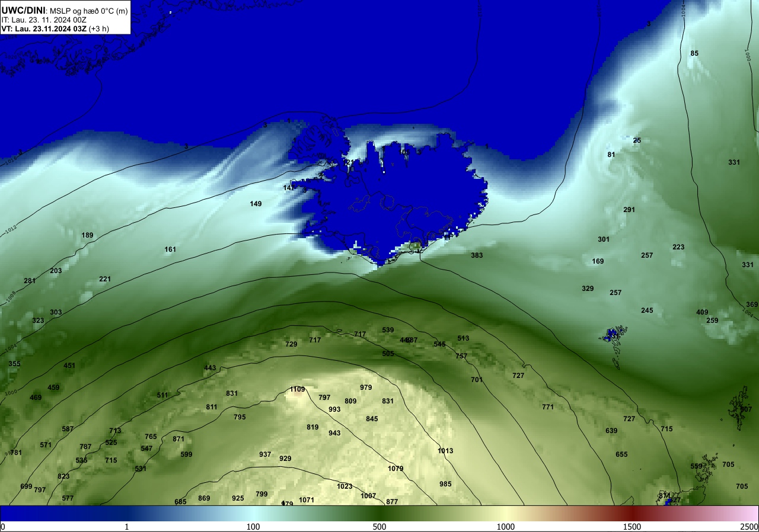This screenshot has height=532, width=759.
Task: Click the '500' label on the colour scale
Action: click(x=379, y=527)
